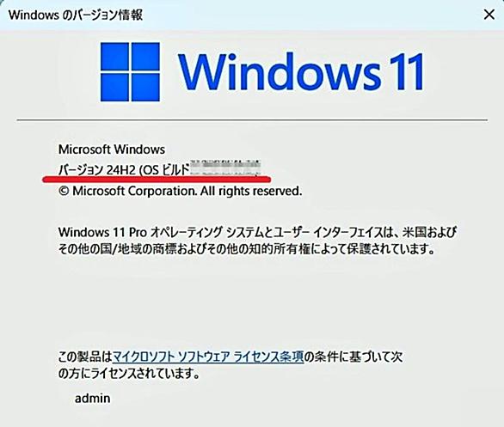Click the blurred OS build number
This screenshot has height=427, width=504.
(225, 168)
